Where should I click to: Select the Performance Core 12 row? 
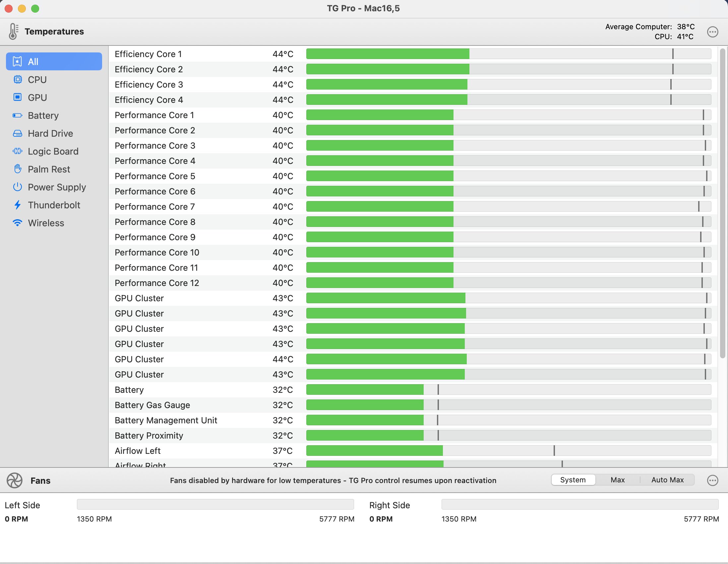413,283
